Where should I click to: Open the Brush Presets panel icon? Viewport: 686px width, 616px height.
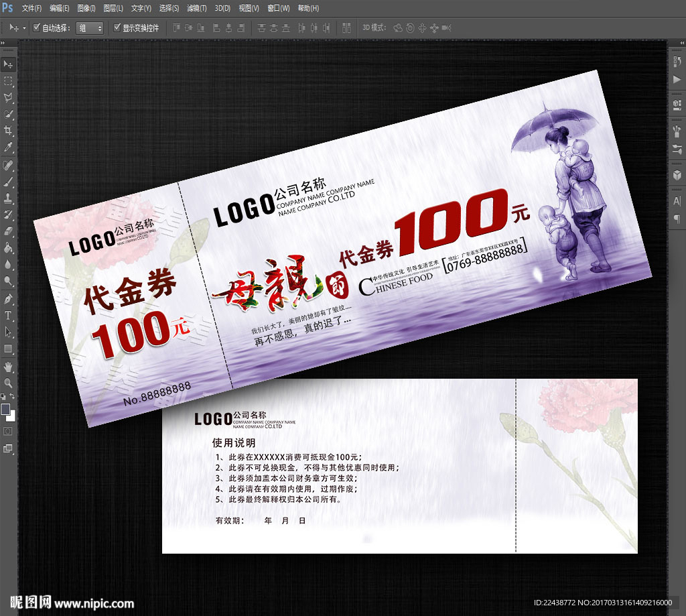point(677,131)
